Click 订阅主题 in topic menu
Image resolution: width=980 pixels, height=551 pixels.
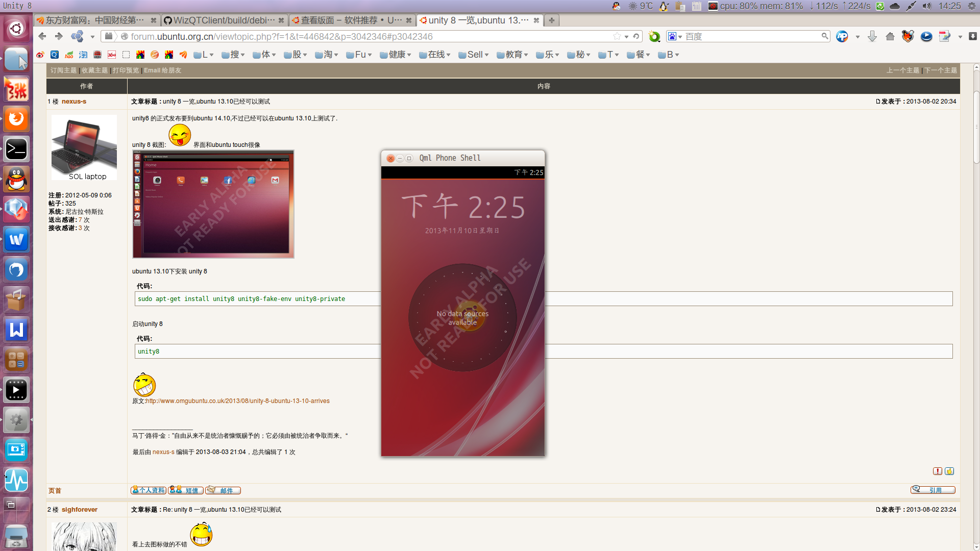(x=63, y=70)
